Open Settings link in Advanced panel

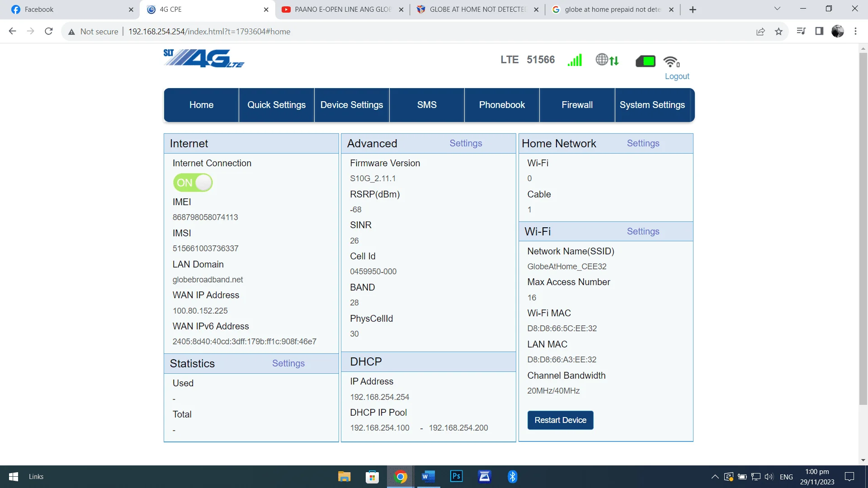(466, 143)
